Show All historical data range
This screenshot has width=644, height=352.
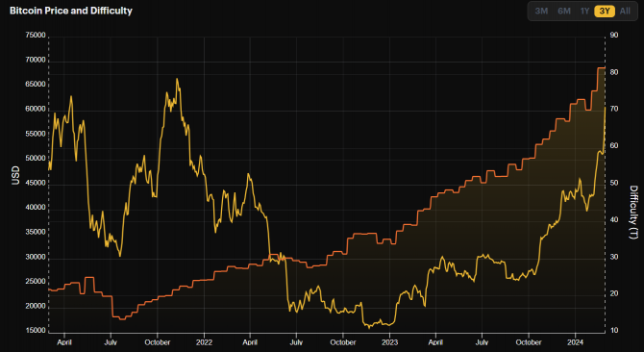[625, 12]
